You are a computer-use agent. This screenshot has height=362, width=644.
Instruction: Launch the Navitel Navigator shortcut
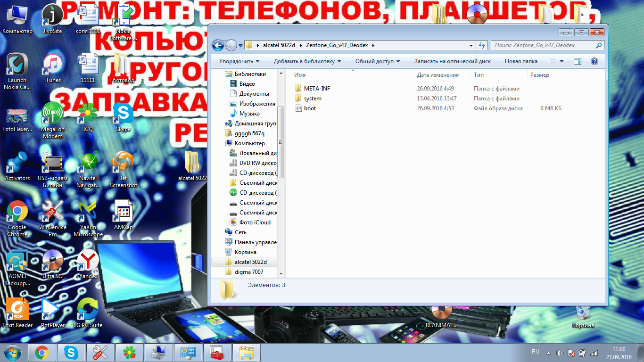click(x=88, y=165)
